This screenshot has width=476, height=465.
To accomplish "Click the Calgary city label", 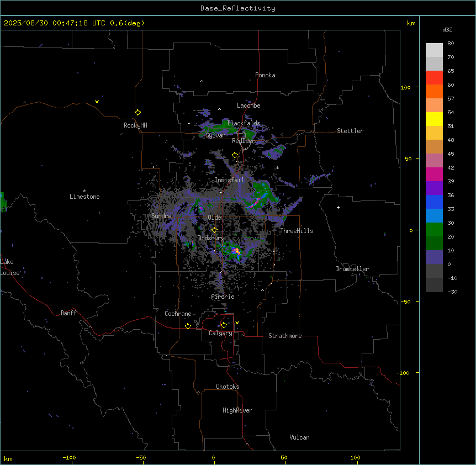I will click(221, 333).
